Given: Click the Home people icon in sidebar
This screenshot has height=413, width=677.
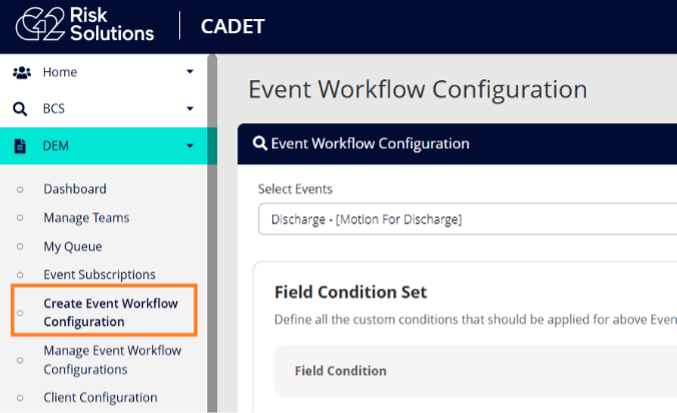Looking at the screenshot, I should pos(22,73).
